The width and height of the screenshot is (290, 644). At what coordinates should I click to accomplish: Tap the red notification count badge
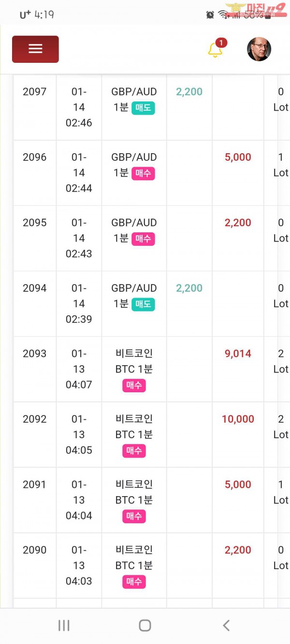pyautogui.click(x=221, y=43)
